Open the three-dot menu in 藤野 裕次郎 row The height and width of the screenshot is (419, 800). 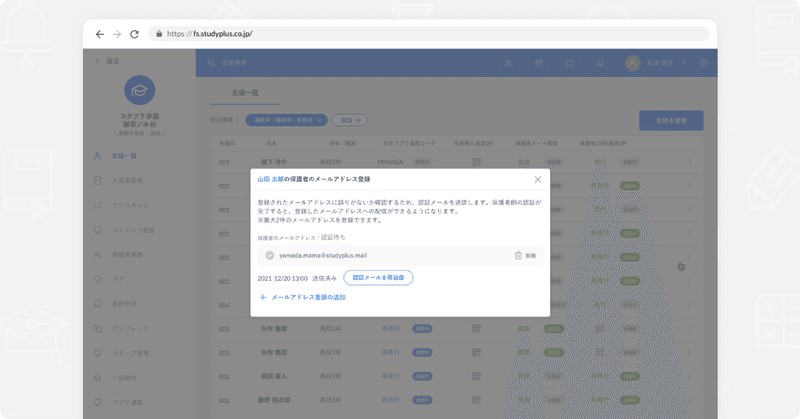(x=689, y=401)
